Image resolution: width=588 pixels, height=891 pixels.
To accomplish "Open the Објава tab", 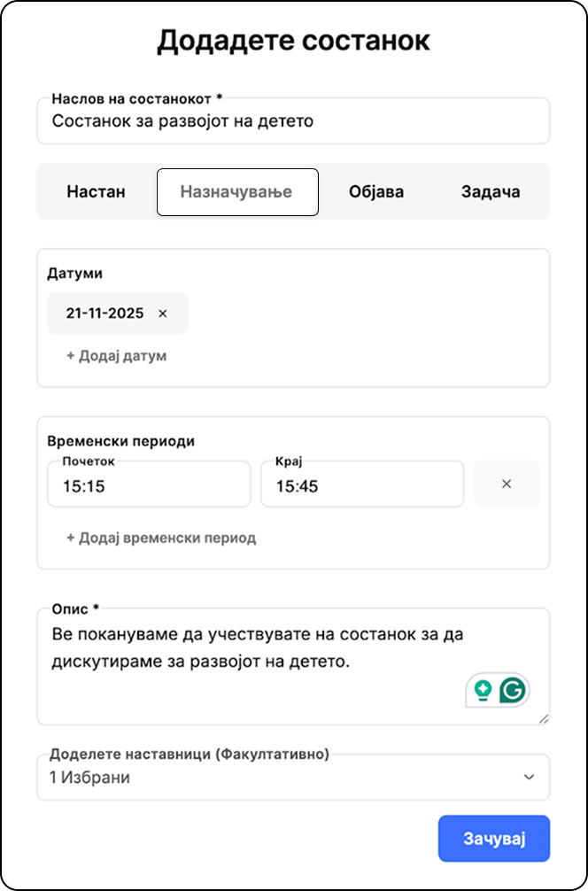I will pos(376,191).
